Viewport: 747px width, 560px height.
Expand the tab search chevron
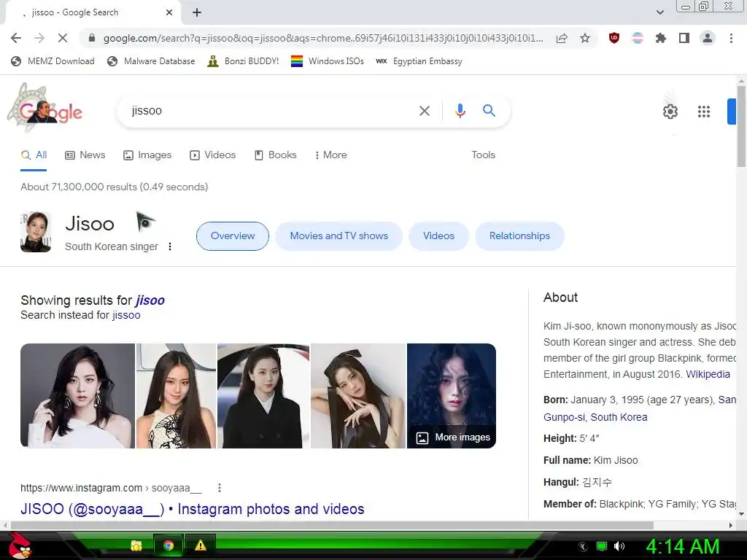(x=659, y=12)
